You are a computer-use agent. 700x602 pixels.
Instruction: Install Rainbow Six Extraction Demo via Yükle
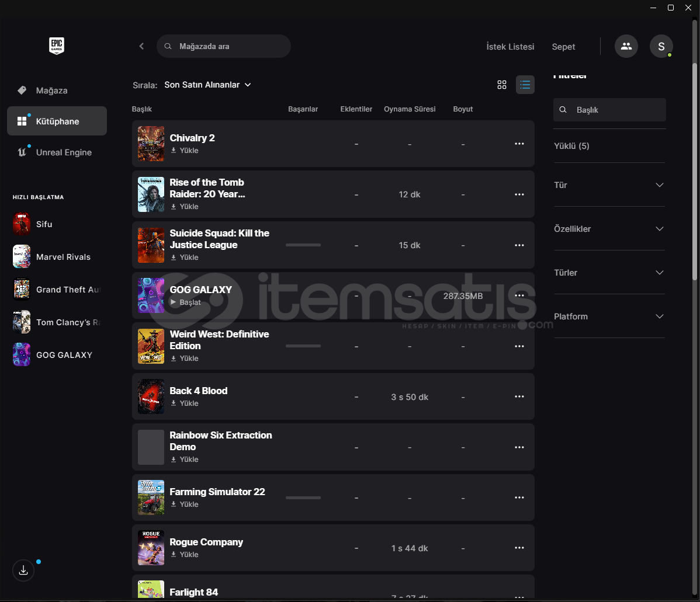pos(185,459)
